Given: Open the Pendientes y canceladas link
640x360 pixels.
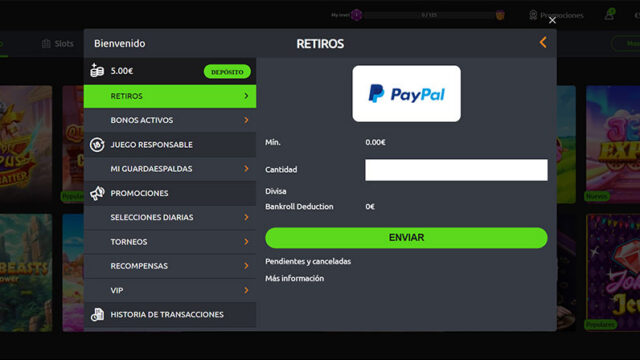Looking at the screenshot, I should coord(308,261).
